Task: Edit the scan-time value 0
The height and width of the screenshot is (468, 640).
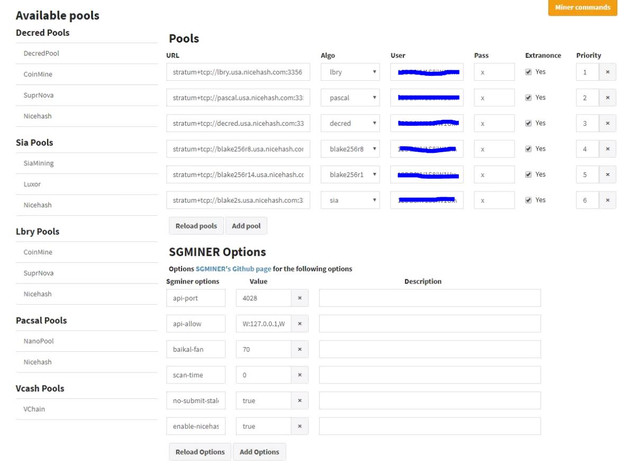Action: pyautogui.click(x=264, y=375)
